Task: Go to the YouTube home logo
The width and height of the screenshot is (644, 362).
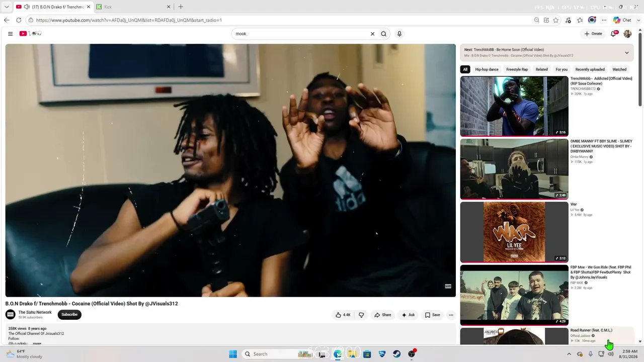Action: [x=30, y=34]
